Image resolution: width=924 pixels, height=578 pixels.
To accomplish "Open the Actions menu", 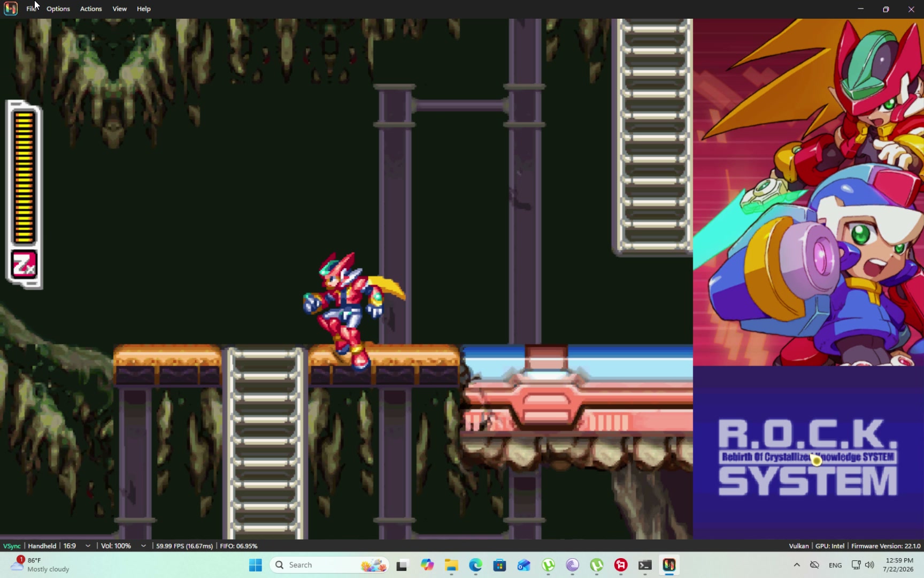I will point(90,9).
